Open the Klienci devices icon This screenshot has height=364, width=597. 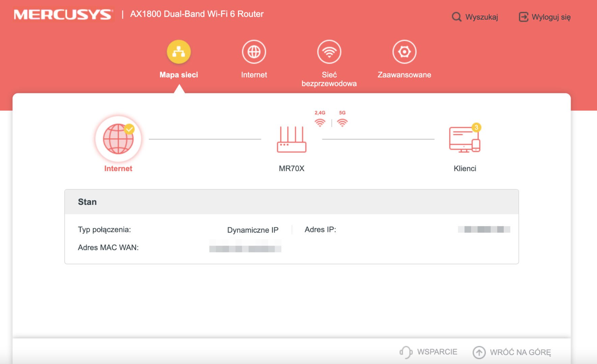tap(464, 140)
